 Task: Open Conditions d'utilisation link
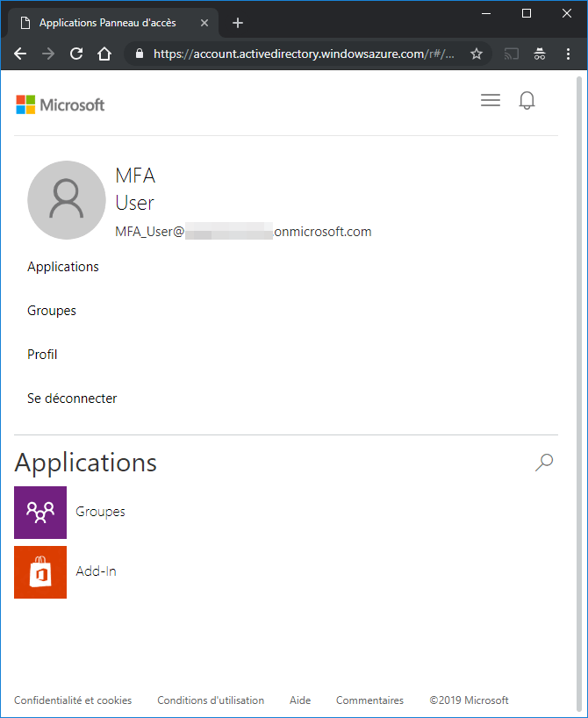(x=211, y=700)
